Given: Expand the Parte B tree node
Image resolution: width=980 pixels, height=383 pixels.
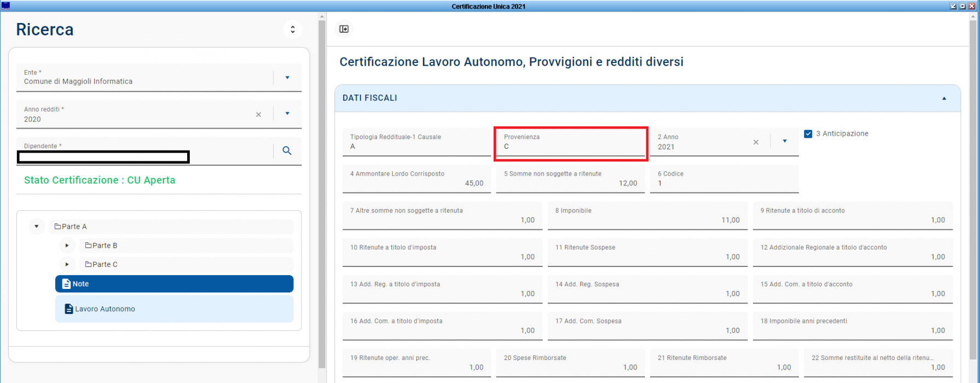Looking at the screenshot, I should (x=67, y=246).
